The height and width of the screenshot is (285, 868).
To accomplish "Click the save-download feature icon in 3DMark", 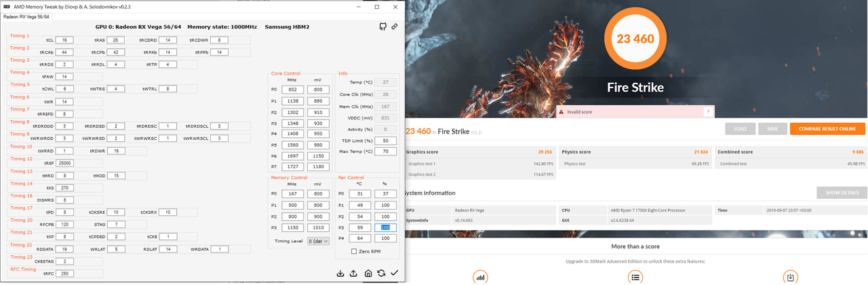I will (790, 277).
